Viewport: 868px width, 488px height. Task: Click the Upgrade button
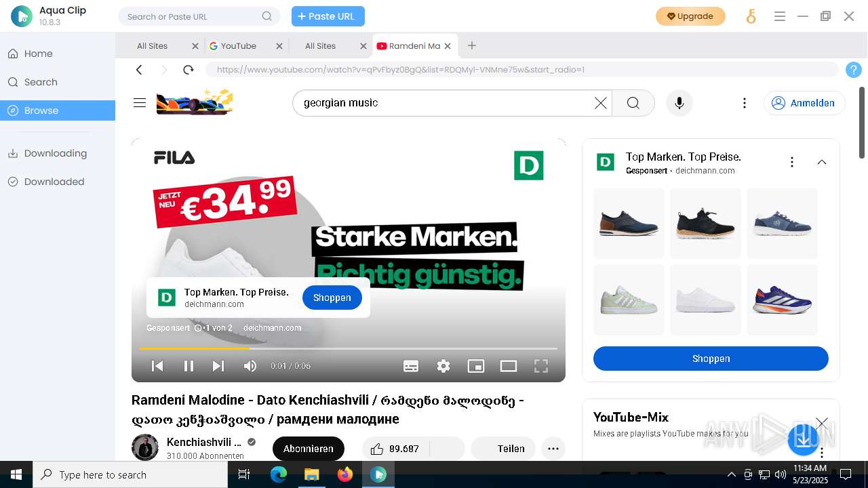tap(690, 16)
